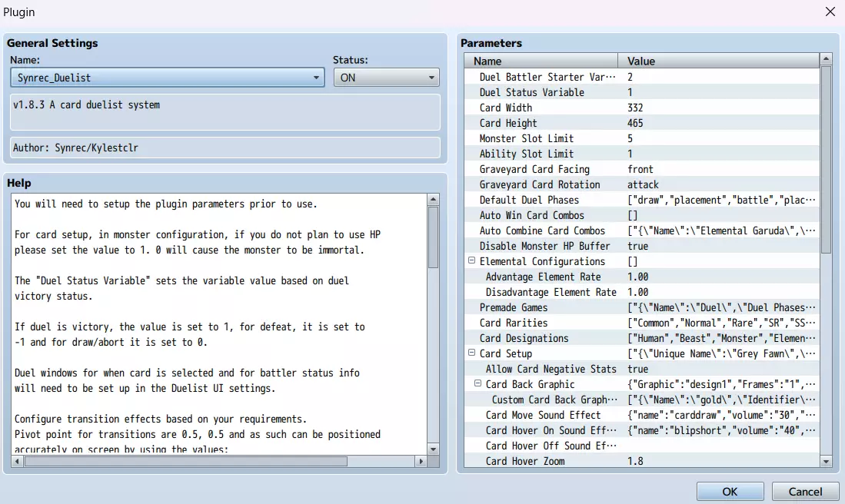Click the Value column header
The width and height of the screenshot is (845, 504).
pos(719,61)
